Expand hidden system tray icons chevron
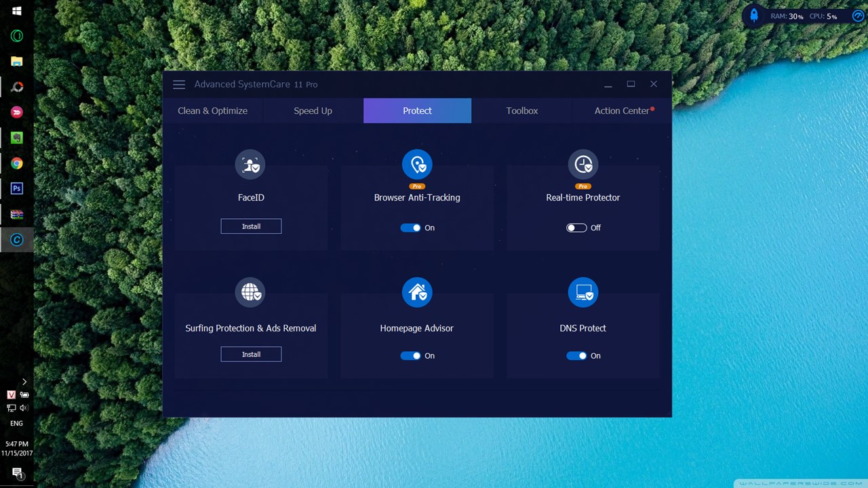Screen dimensions: 868x488 24,382
